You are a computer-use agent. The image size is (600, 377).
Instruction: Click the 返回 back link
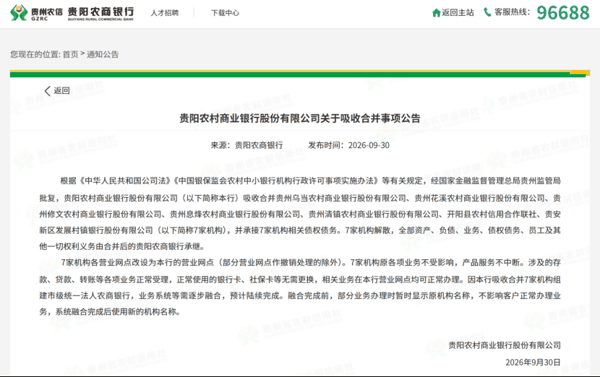[x=61, y=91]
